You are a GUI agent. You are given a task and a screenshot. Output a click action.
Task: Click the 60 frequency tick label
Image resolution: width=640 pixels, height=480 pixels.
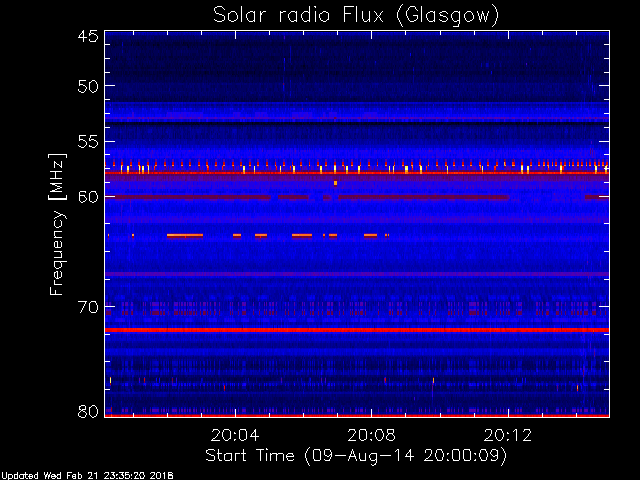(88, 197)
